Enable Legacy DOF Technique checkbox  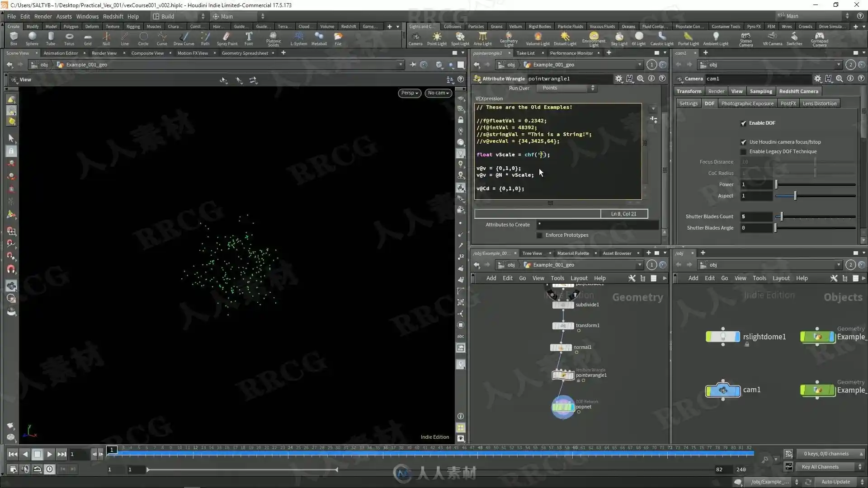pos(744,151)
